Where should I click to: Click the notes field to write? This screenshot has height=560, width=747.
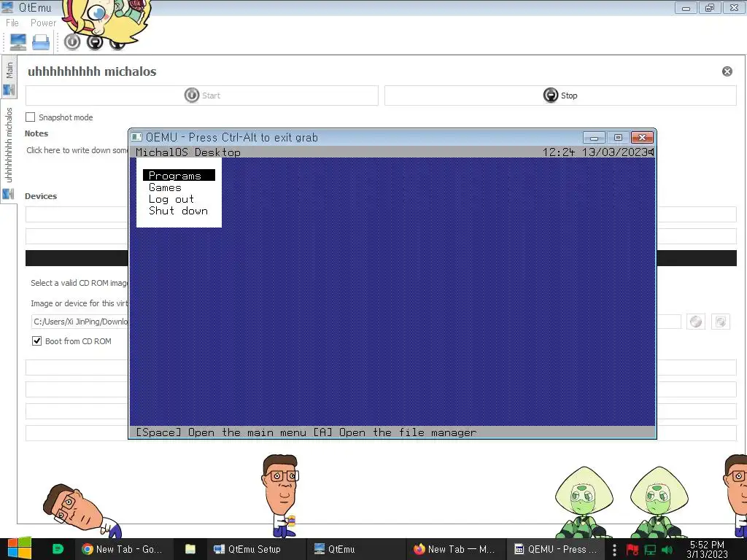click(x=76, y=150)
